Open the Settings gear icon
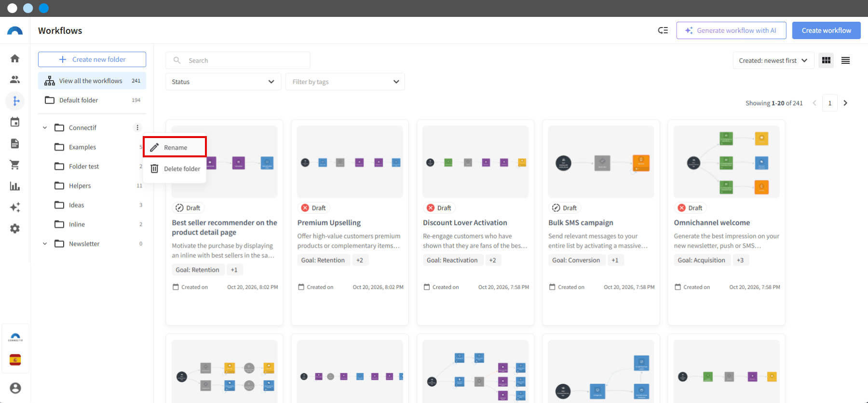The image size is (868, 403). 15,228
